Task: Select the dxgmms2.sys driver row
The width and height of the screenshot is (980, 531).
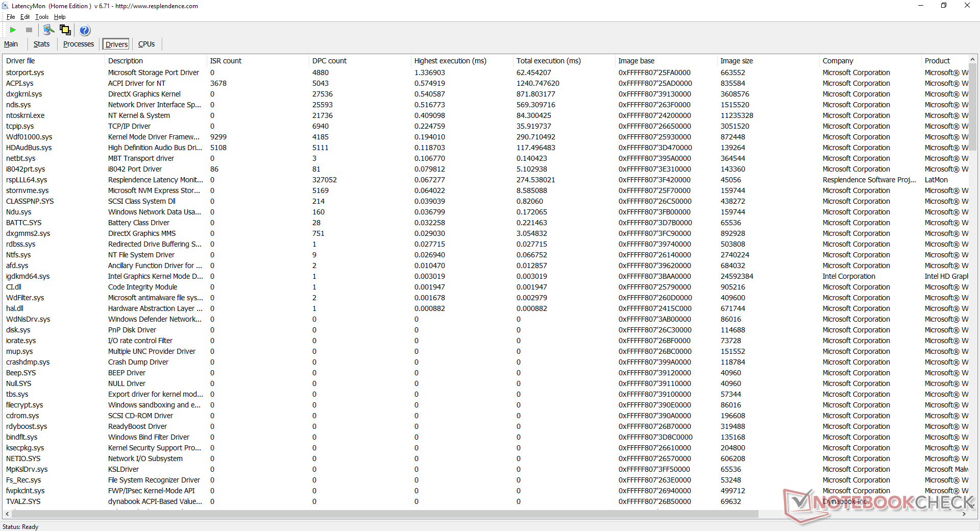Action: (x=486, y=233)
